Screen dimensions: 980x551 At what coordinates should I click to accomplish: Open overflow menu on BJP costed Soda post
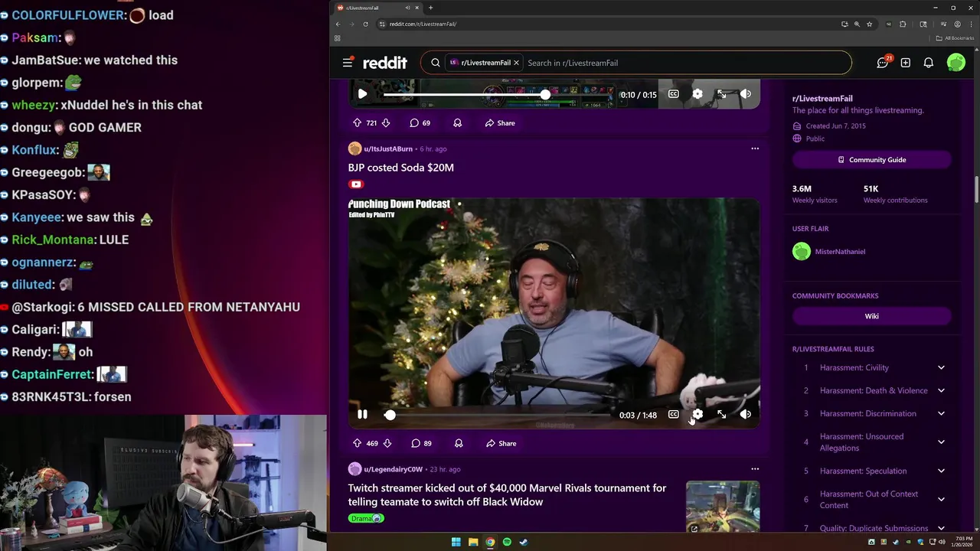pyautogui.click(x=755, y=148)
